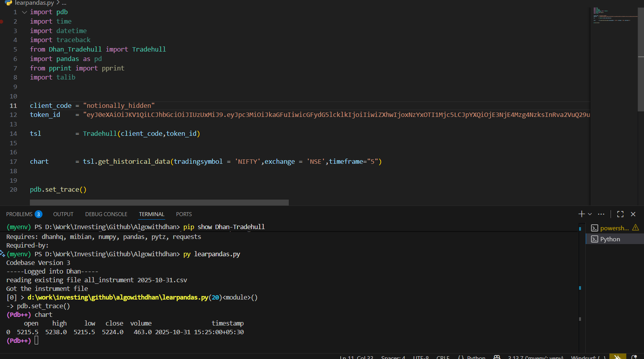Screen dimensions: 644x359
Task: Maximize the terminal panel size
Action: 620,214
